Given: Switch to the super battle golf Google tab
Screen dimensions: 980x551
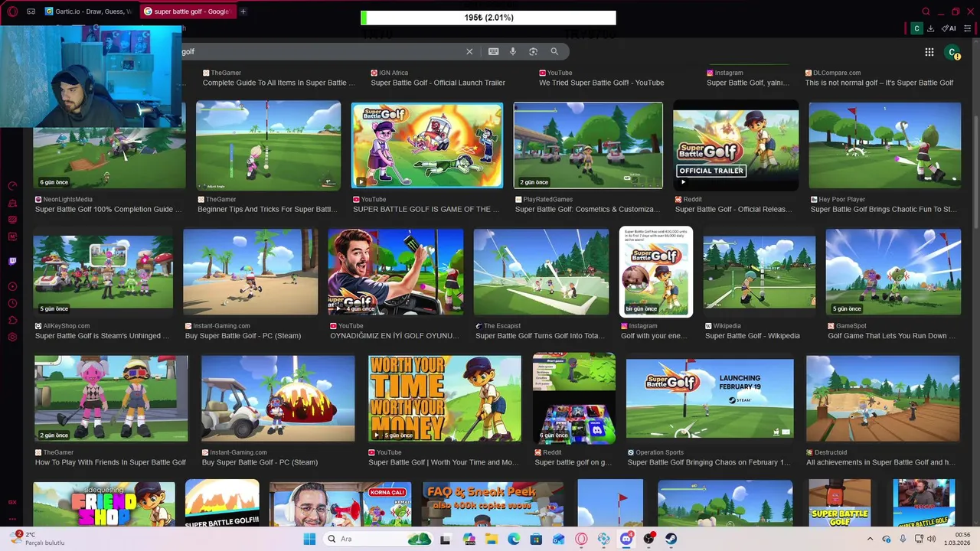Looking at the screenshot, I should 187,11.
